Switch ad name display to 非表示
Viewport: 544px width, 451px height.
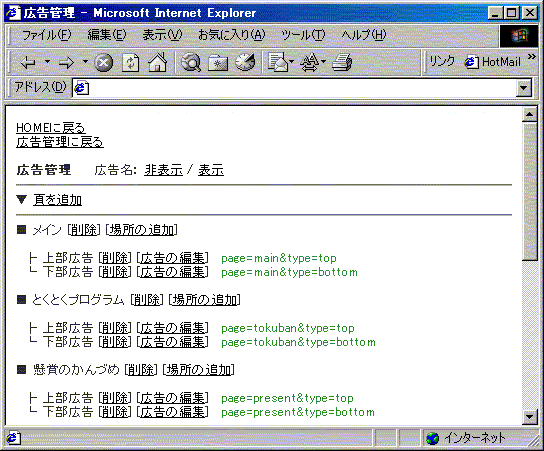pos(163,170)
